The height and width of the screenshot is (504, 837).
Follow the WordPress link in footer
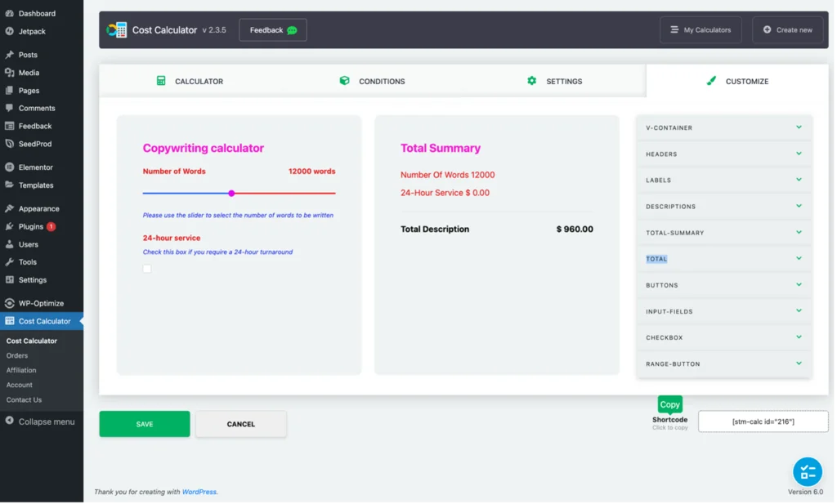pyautogui.click(x=199, y=493)
